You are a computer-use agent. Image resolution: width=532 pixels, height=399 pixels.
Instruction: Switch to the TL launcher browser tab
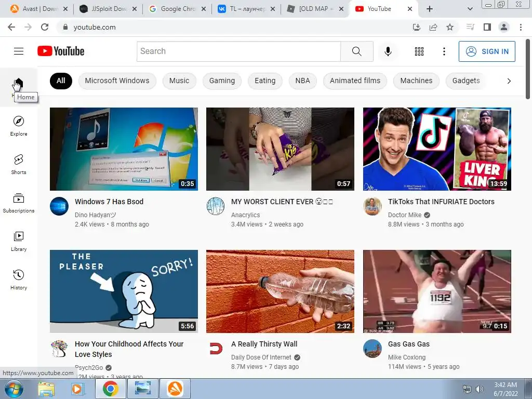coord(246,9)
